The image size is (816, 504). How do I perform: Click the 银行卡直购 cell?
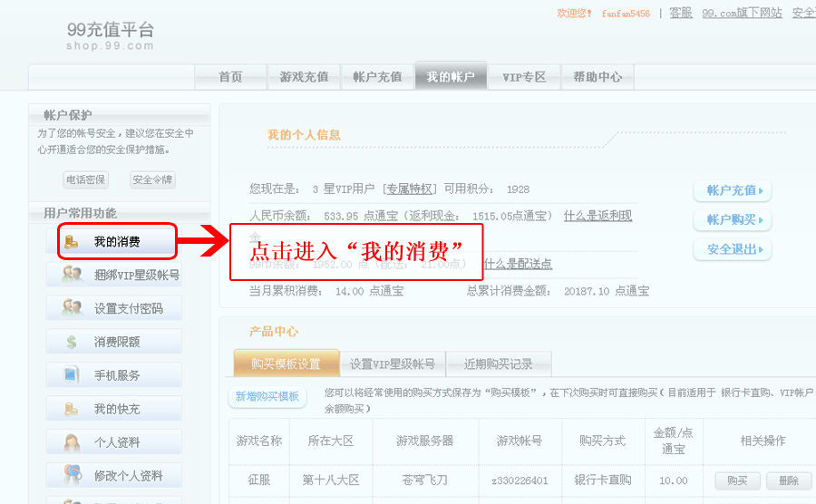[603, 480]
